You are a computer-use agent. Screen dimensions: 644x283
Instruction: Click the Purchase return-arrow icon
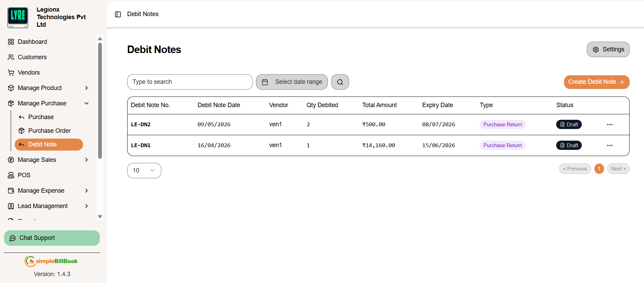coord(22,117)
